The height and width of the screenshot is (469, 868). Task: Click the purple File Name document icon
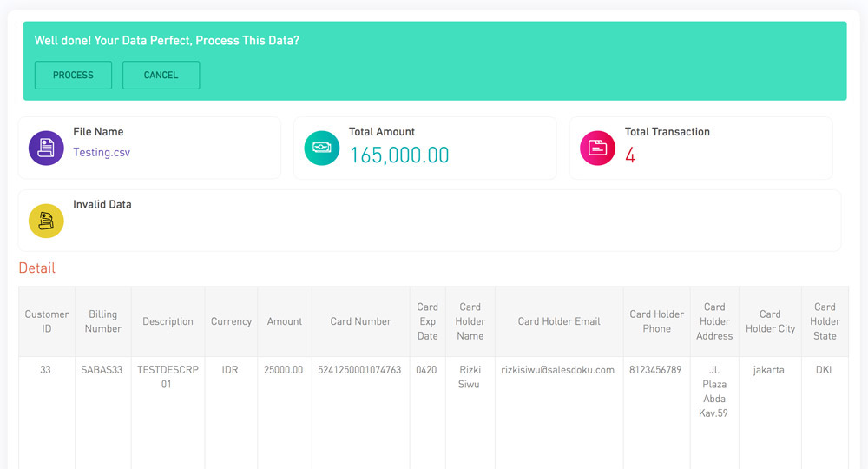tap(46, 148)
